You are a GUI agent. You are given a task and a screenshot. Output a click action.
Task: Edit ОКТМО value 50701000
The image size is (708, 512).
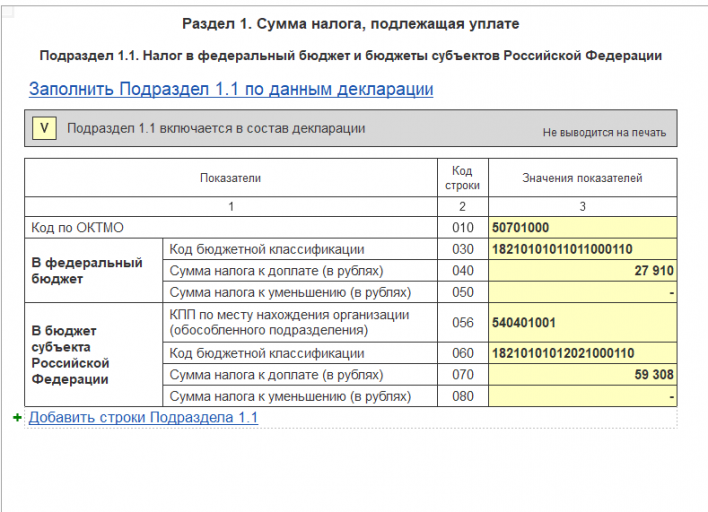coord(582,228)
